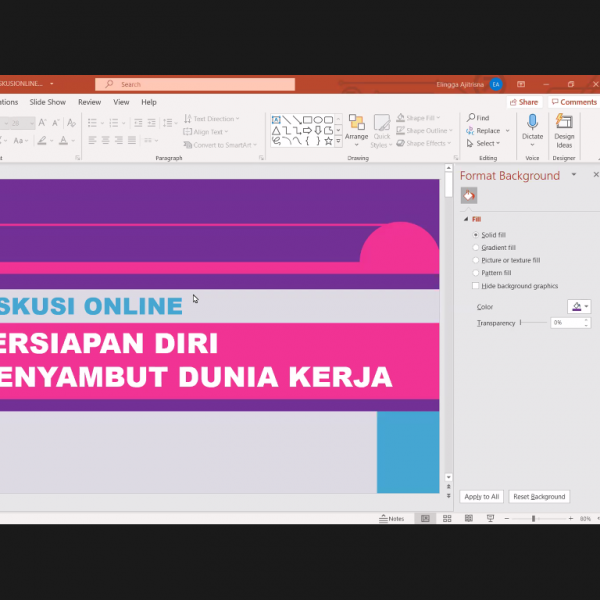Viewport: 600px width, 600px height.
Task: Start Slide Show from status bar
Action: [490, 518]
